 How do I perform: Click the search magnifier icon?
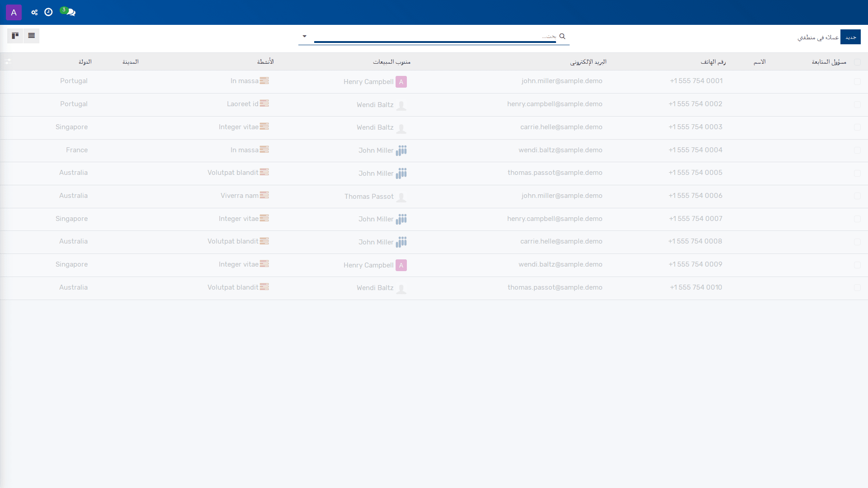pyautogui.click(x=562, y=36)
